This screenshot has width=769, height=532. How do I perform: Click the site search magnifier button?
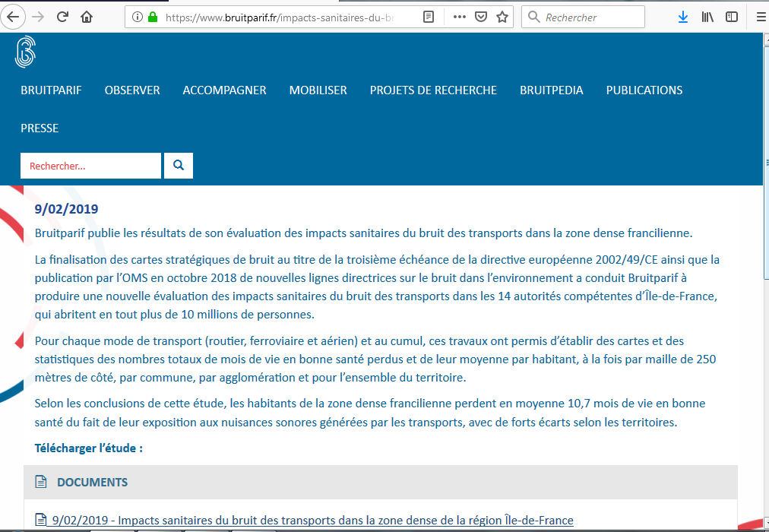point(179,165)
